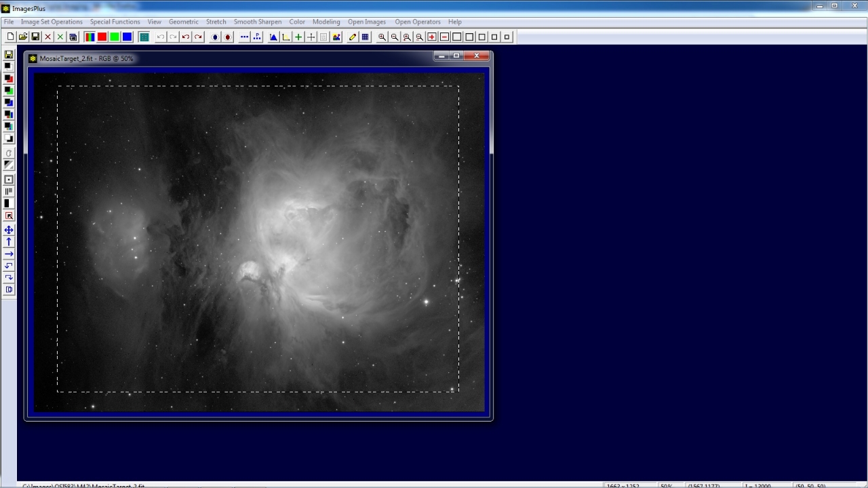Image resolution: width=868 pixels, height=488 pixels.
Task: Zoom in with the magnifier plus icon
Action: click(x=382, y=37)
